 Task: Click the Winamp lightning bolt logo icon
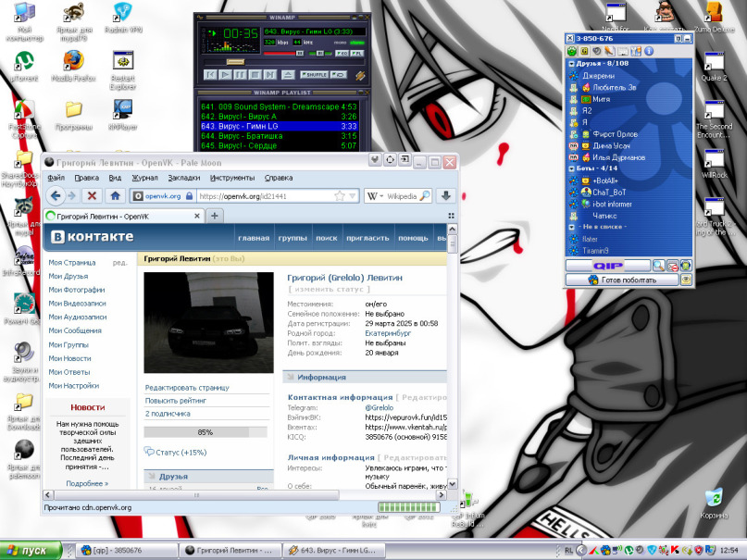click(x=360, y=75)
